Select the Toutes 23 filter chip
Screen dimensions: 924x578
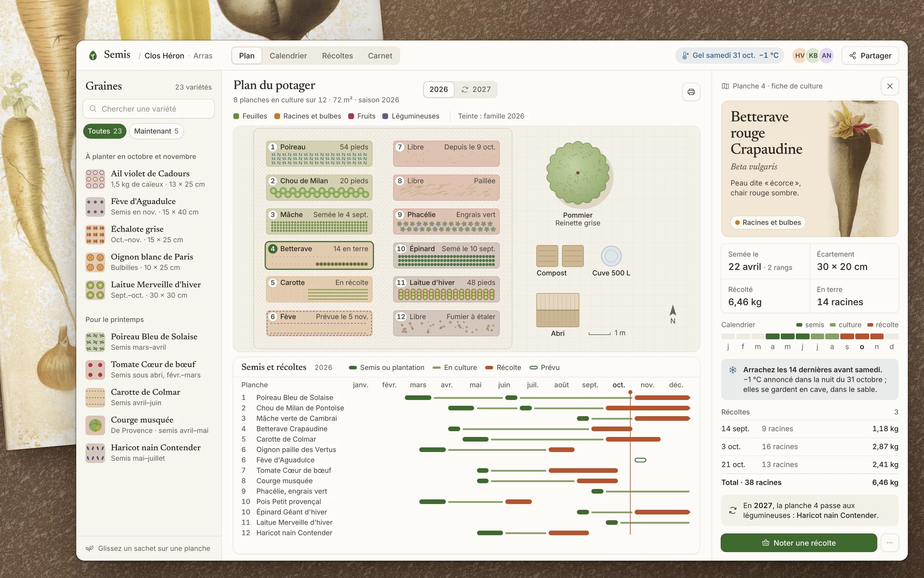pos(105,131)
